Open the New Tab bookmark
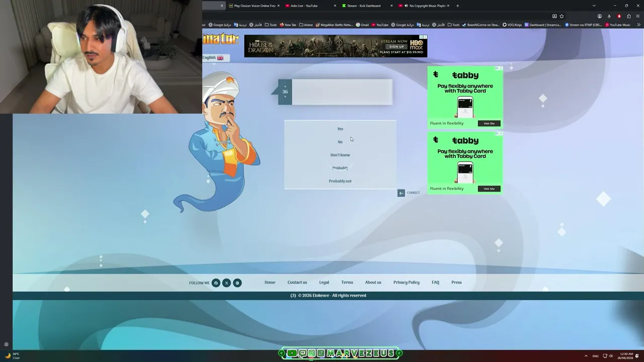Viewport: 644px width, 362px height. [288, 25]
